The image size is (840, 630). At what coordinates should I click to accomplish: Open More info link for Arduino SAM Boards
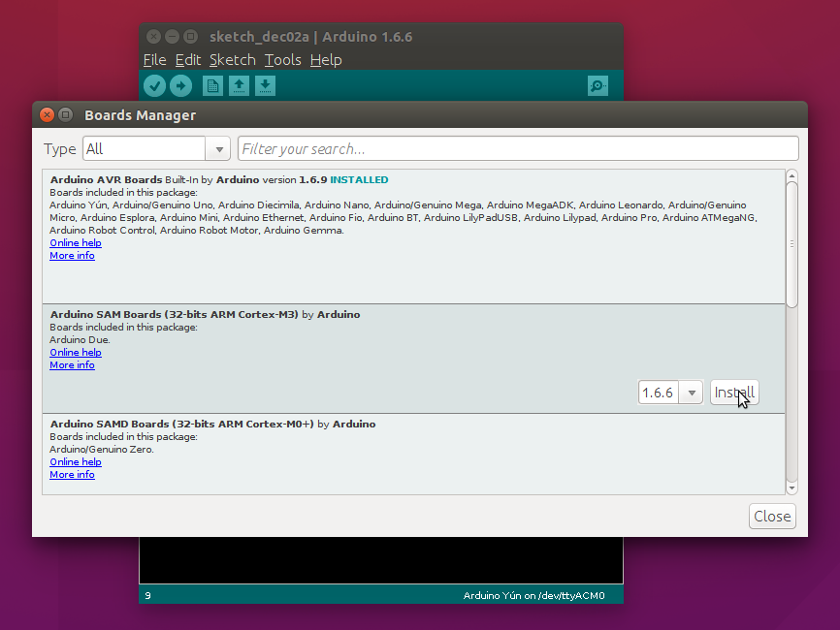coord(73,365)
